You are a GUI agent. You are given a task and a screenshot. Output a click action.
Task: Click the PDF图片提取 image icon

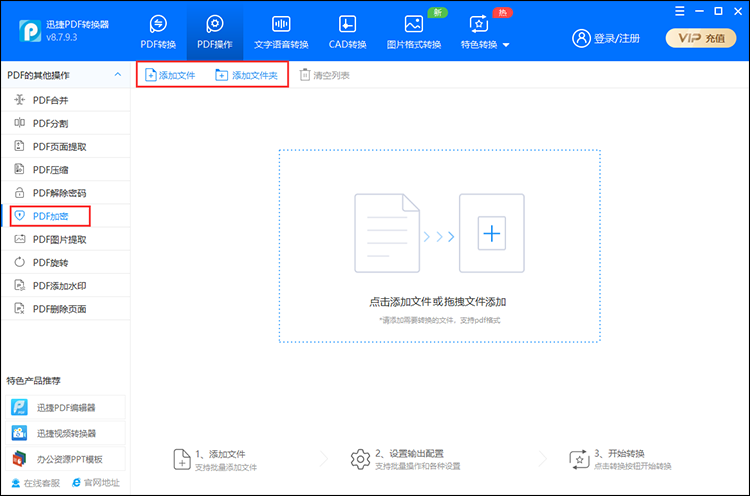tap(20, 239)
